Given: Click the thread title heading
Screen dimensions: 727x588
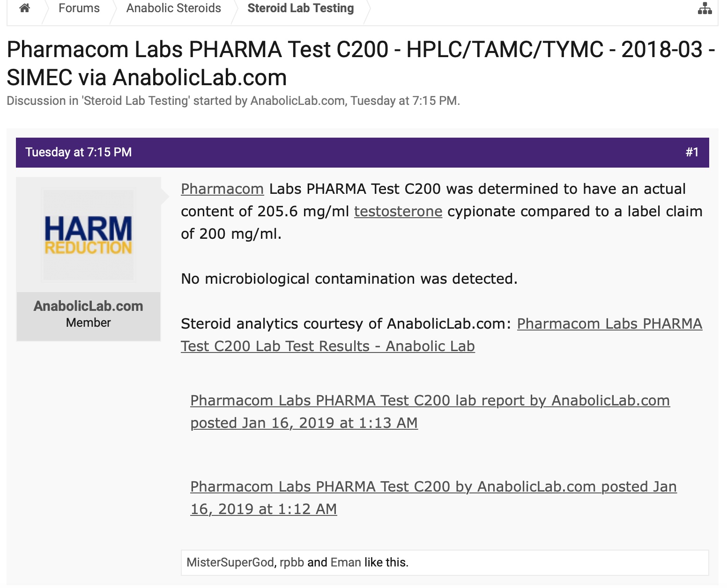Looking at the screenshot, I should (361, 63).
